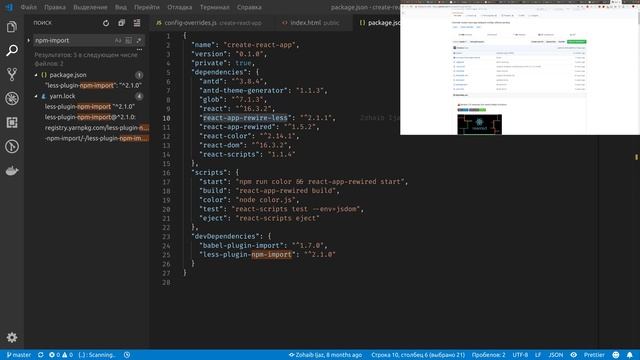Image resolution: width=640 pixels, height=360 pixels.
Task: Click "antd-theme-generator" on line 7
Action: pyautogui.click(x=243, y=91)
